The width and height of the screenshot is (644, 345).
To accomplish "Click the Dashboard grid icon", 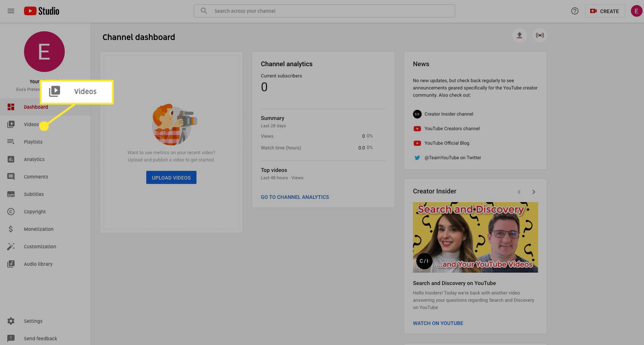I will pyautogui.click(x=11, y=107).
